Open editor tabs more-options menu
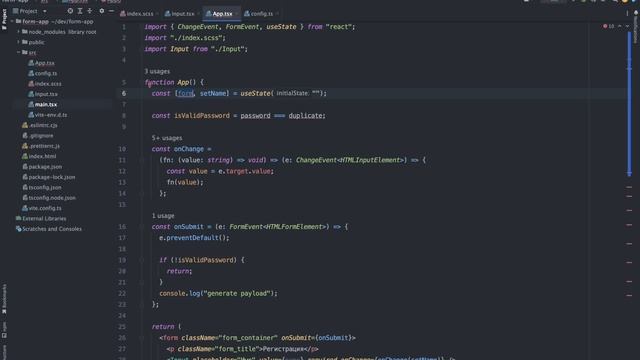 click(x=627, y=13)
